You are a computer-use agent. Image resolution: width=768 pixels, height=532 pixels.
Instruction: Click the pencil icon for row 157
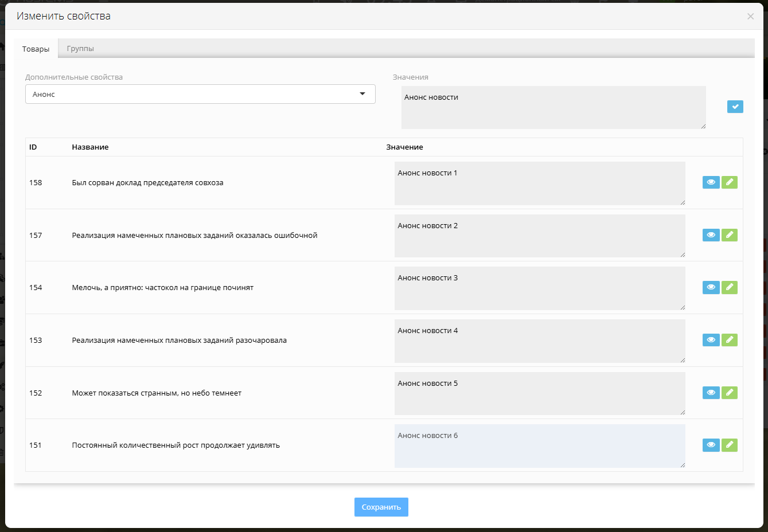click(x=729, y=235)
